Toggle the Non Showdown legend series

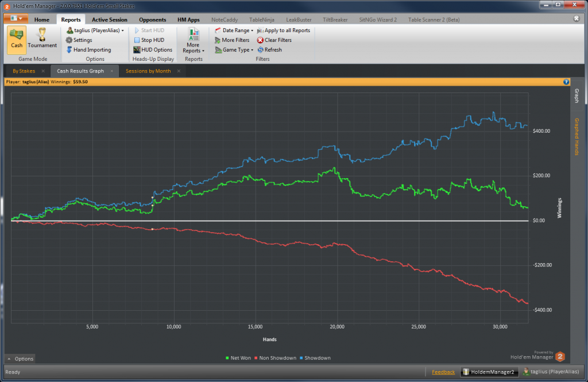point(275,358)
